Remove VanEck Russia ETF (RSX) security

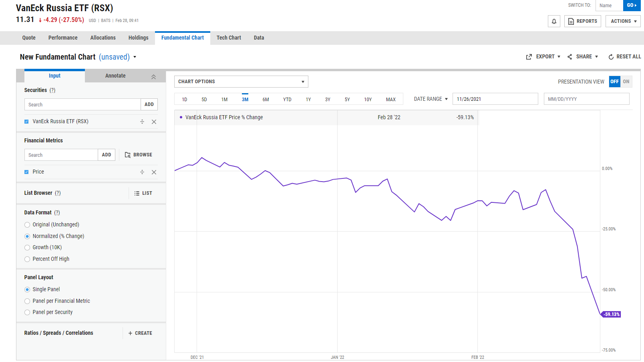(x=154, y=122)
